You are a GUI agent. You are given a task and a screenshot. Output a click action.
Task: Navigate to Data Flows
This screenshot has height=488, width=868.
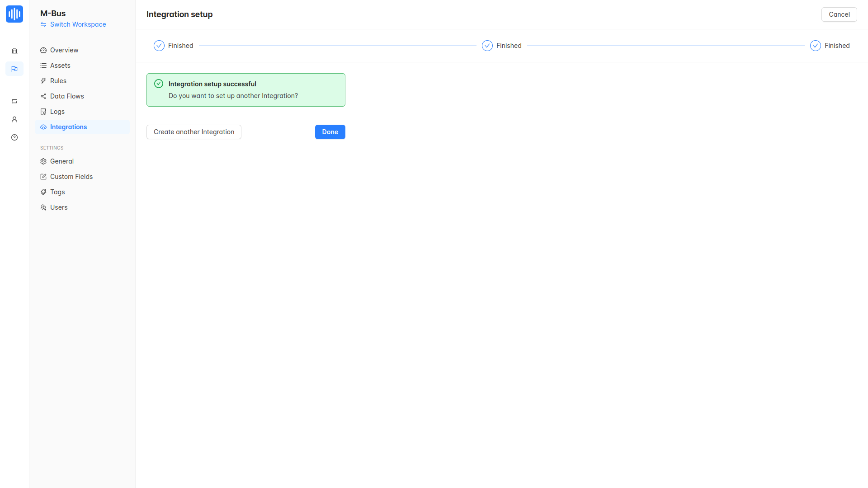(x=67, y=96)
